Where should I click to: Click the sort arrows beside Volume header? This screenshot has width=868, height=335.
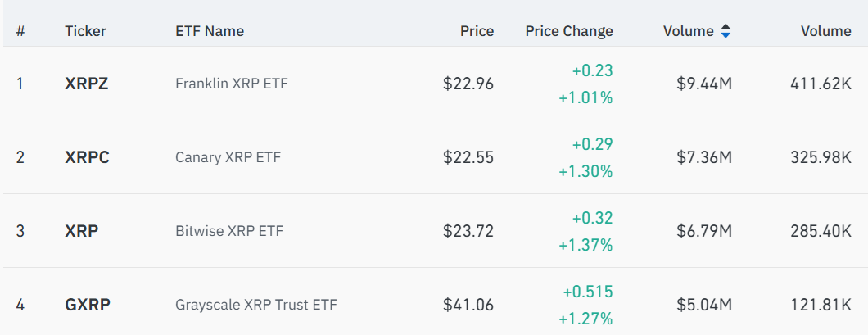pyautogui.click(x=726, y=31)
